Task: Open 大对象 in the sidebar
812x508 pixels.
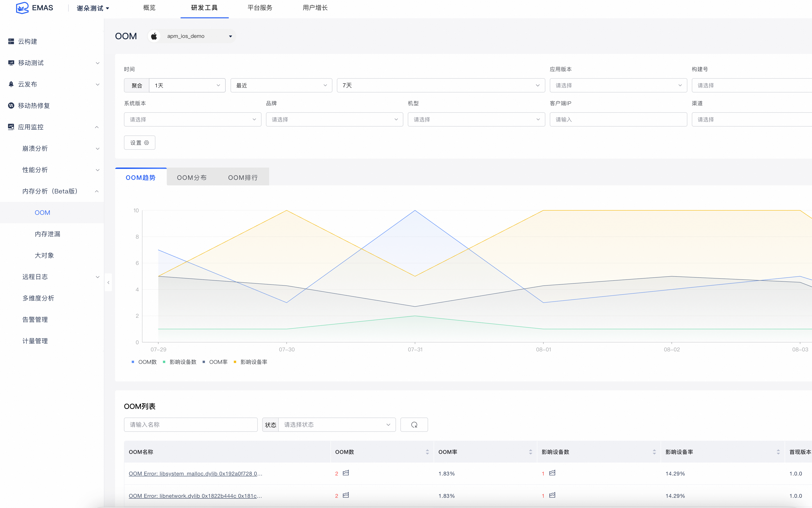Action: click(x=44, y=255)
